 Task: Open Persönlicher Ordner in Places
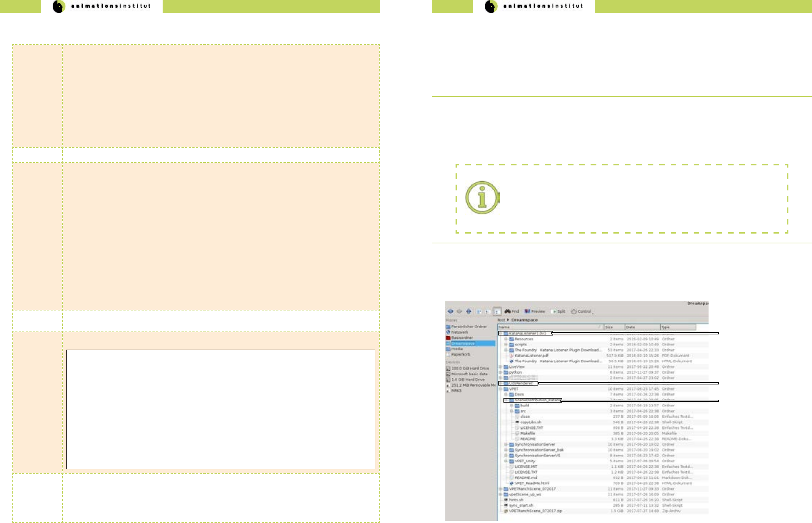[x=469, y=326]
